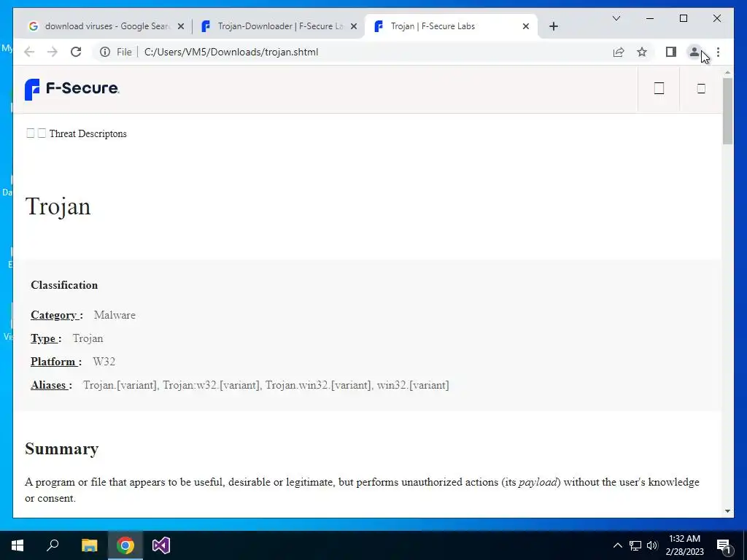Open Visual Studio from taskbar
Image resolution: width=747 pixels, height=560 pixels.
(x=161, y=545)
